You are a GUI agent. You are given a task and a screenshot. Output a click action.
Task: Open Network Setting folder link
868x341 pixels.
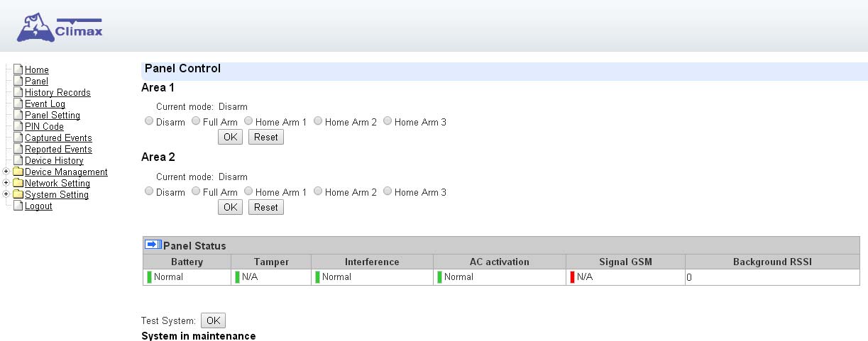[57, 184]
